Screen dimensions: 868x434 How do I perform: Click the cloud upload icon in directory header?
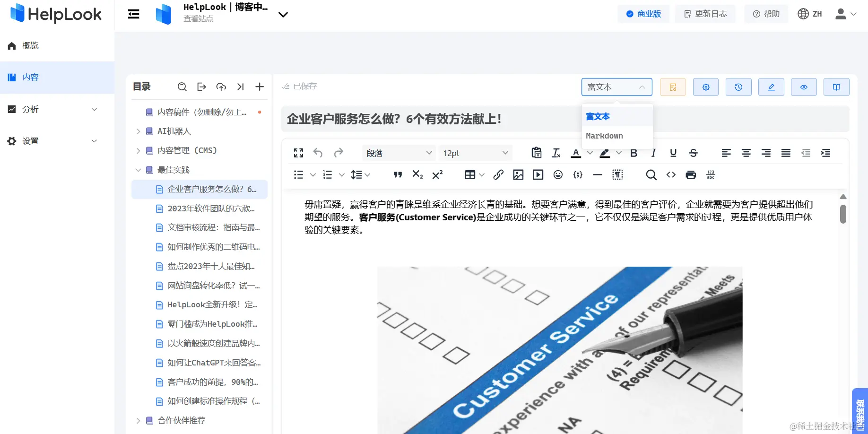221,87
